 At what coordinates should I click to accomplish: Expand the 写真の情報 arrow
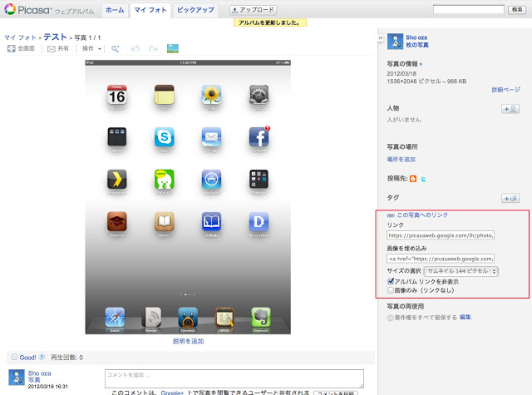[421, 63]
